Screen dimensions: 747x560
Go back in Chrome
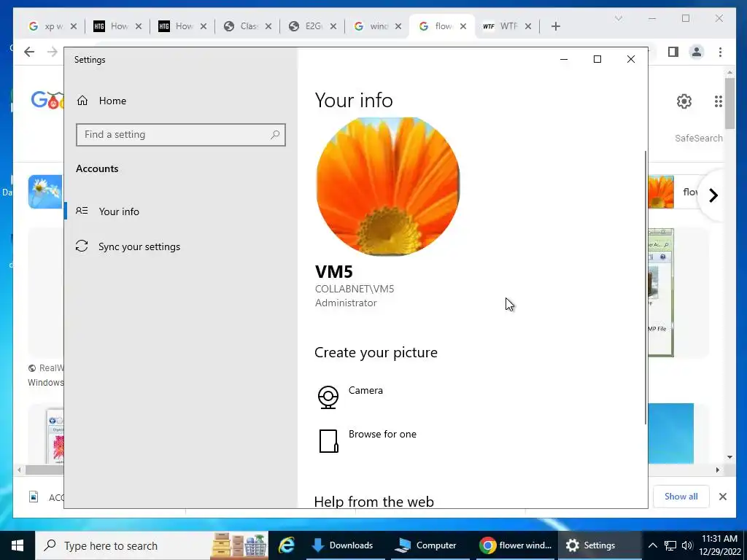[x=29, y=52]
